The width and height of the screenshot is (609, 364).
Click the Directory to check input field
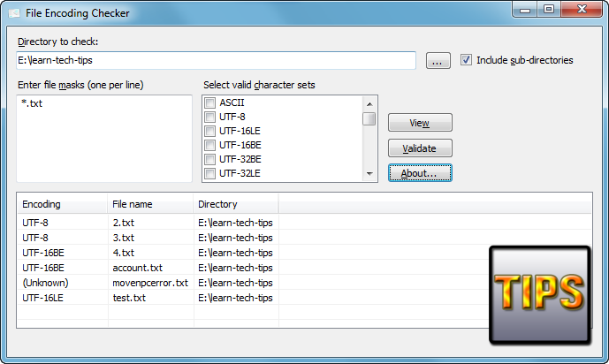pyautogui.click(x=216, y=61)
